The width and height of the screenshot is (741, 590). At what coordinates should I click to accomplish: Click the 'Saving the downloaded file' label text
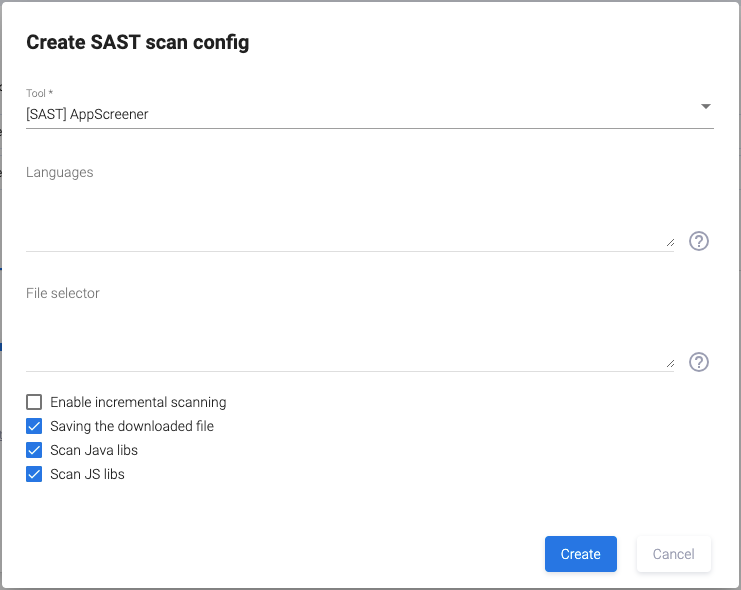click(132, 426)
